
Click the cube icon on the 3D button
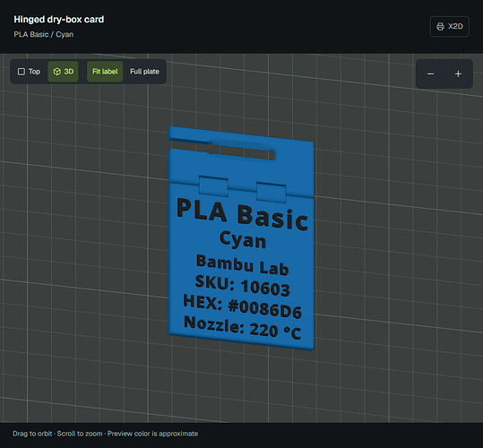57,72
